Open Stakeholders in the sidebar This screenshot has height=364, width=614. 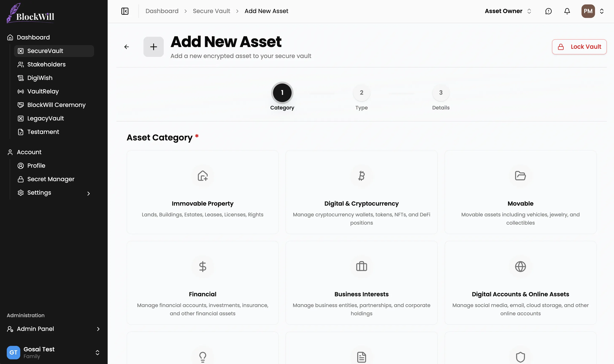pos(46,65)
